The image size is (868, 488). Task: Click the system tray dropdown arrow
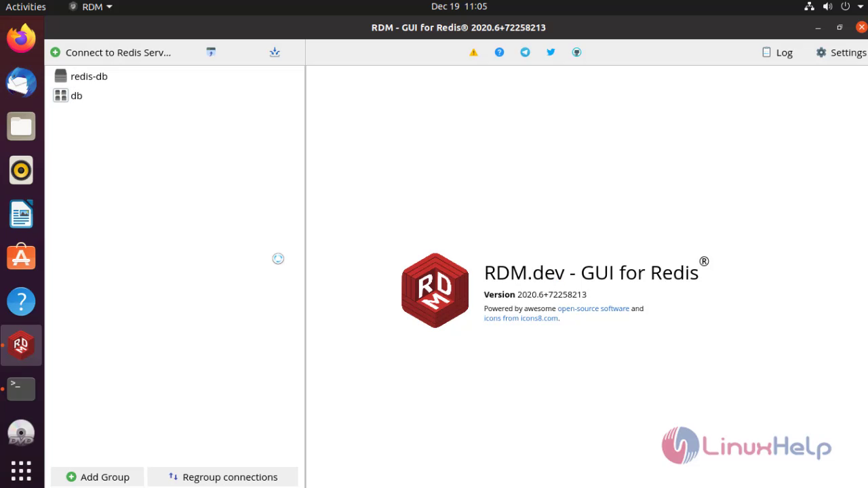(x=859, y=7)
